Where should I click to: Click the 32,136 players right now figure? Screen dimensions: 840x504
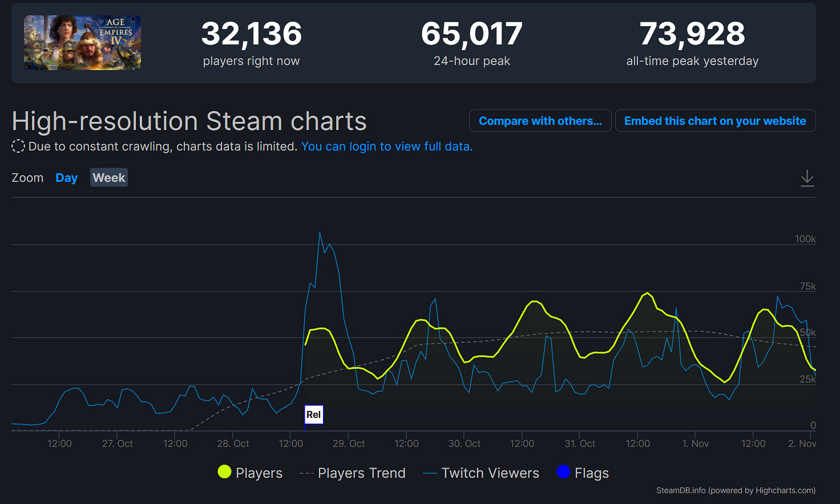pos(251,34)
